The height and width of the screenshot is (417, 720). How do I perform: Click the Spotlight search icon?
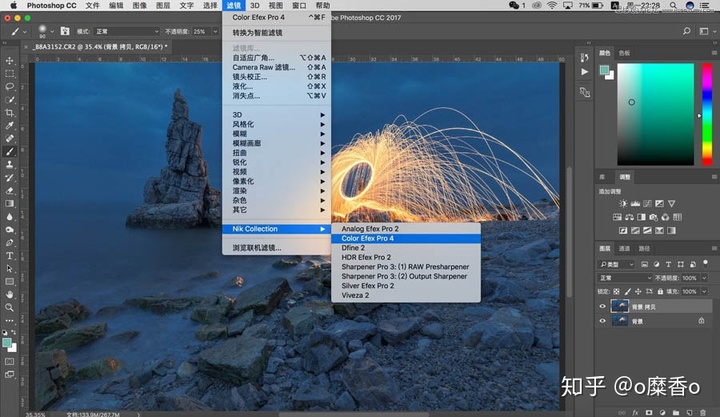click(673, 6)
